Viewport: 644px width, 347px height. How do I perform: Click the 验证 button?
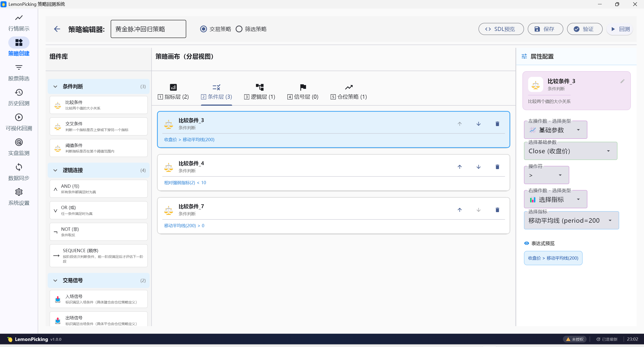click(x=584, y=29)
